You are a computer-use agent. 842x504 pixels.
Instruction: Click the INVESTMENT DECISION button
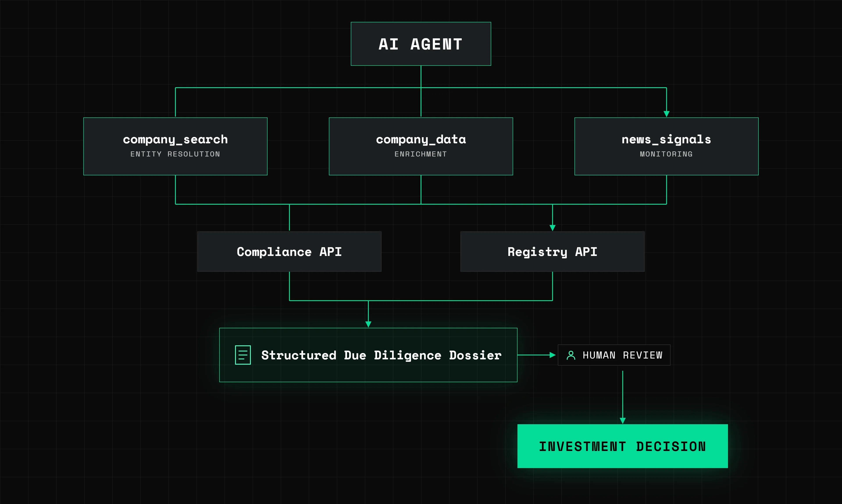click(x=623, y=446)
